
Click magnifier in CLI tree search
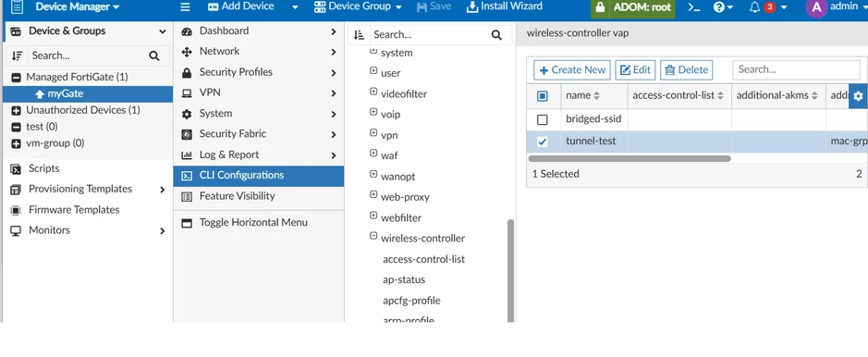[496, 35]
